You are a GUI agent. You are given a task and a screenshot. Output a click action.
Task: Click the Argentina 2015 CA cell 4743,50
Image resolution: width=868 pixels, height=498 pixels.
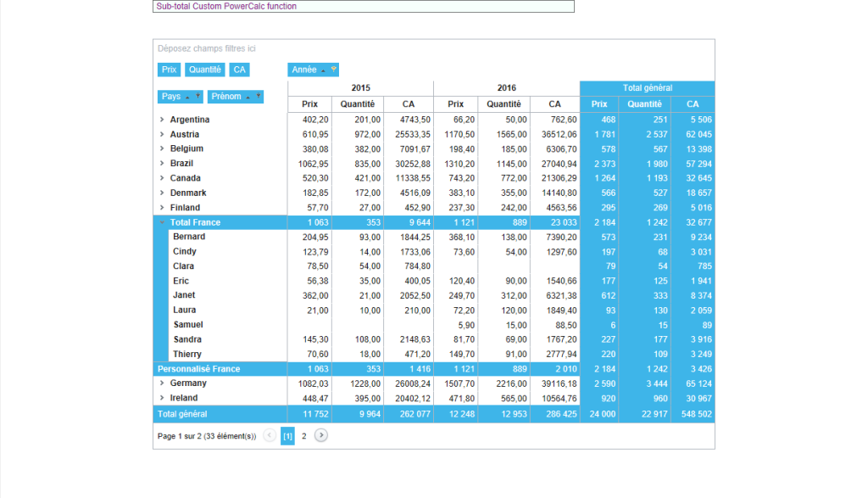409,120
